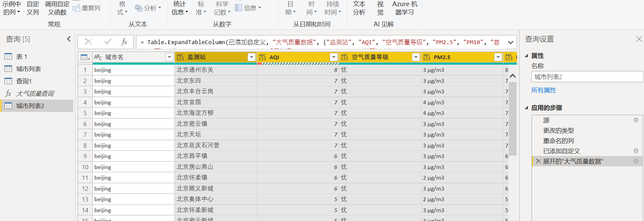Select the 城市名 column header
The width and height of the screenshot is (644, 221).
coord(134,57)
